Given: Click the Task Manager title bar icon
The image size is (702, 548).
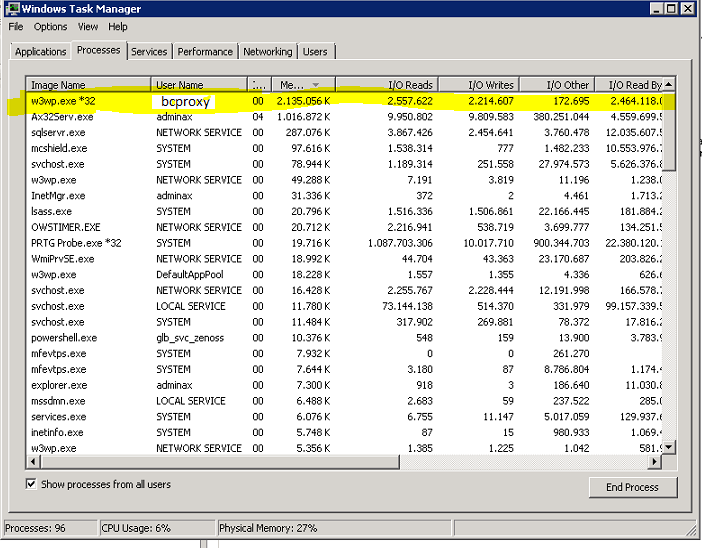Looking at the screenshot, I should tap(13, 9).
